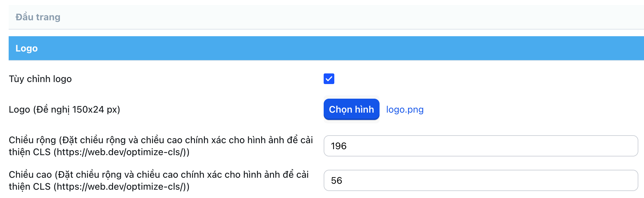Uncheck the "Tùy chỉnh logo" checkbox
Screen dimensions: 644x198
point(329,79)
